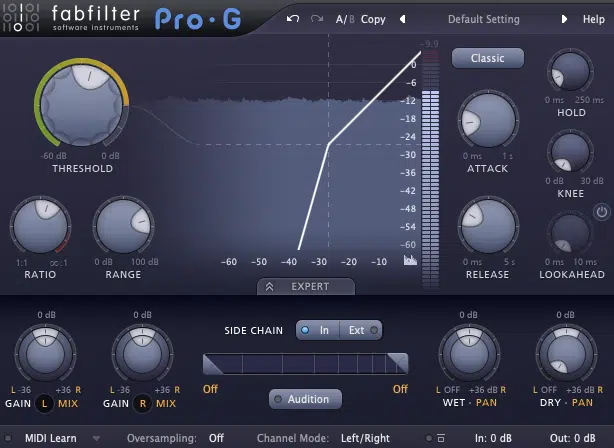The height and width of the screenshot is (448, 614).
Task: Select side chain In option
Action: coord(318,330)
